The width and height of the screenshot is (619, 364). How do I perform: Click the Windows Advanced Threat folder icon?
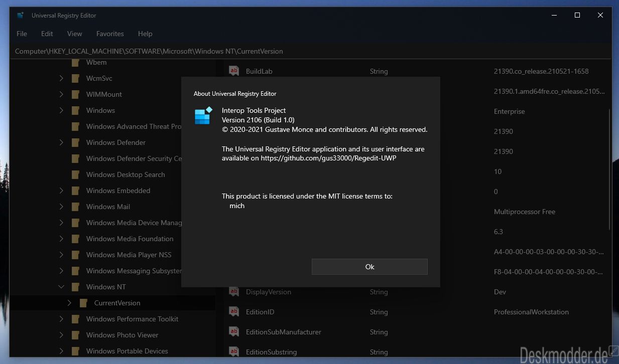pos(75,127)
